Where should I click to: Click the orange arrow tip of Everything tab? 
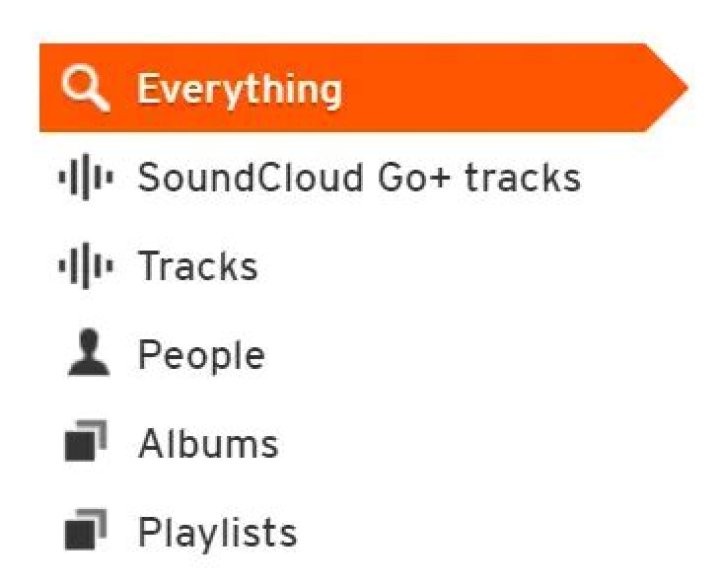pos(672,88)
